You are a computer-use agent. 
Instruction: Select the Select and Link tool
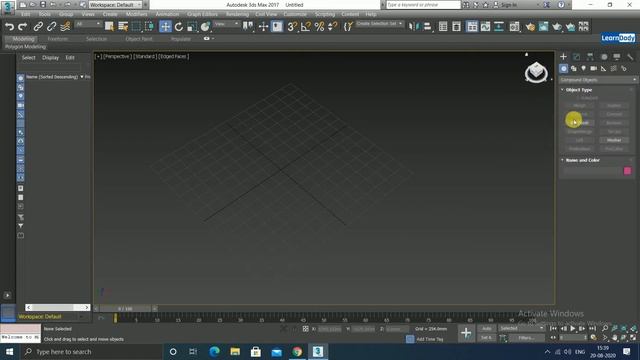[x=38, y=27]
